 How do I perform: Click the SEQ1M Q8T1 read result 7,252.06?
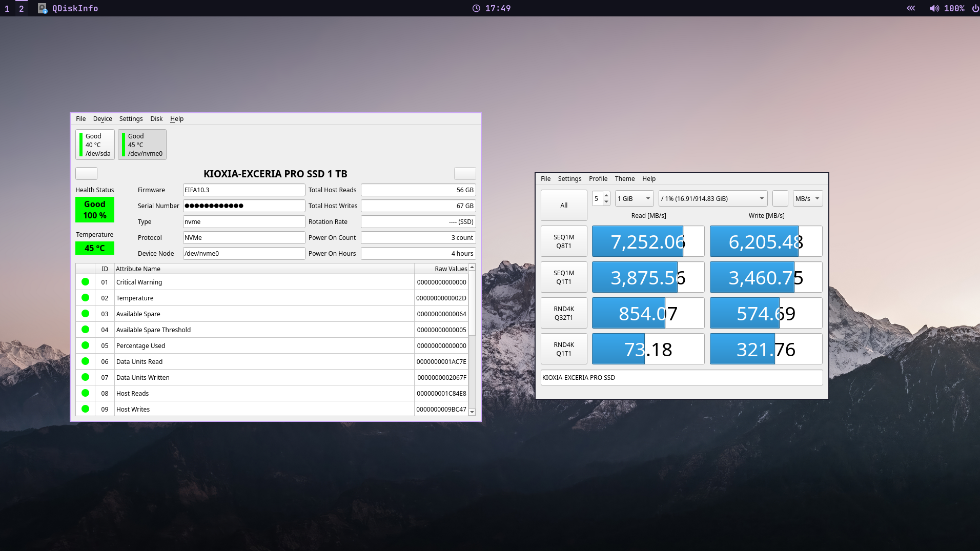click(x=648, y=241)
